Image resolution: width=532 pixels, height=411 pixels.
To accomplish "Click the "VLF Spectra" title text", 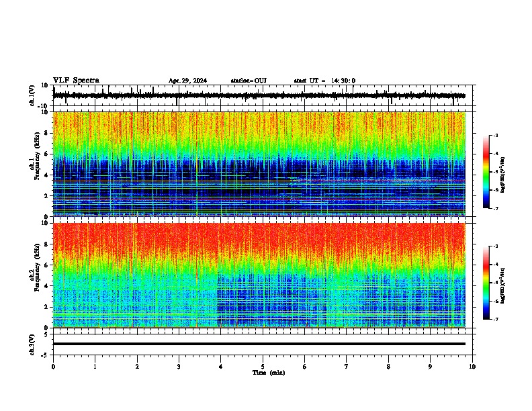I will [x=76, y=81].
